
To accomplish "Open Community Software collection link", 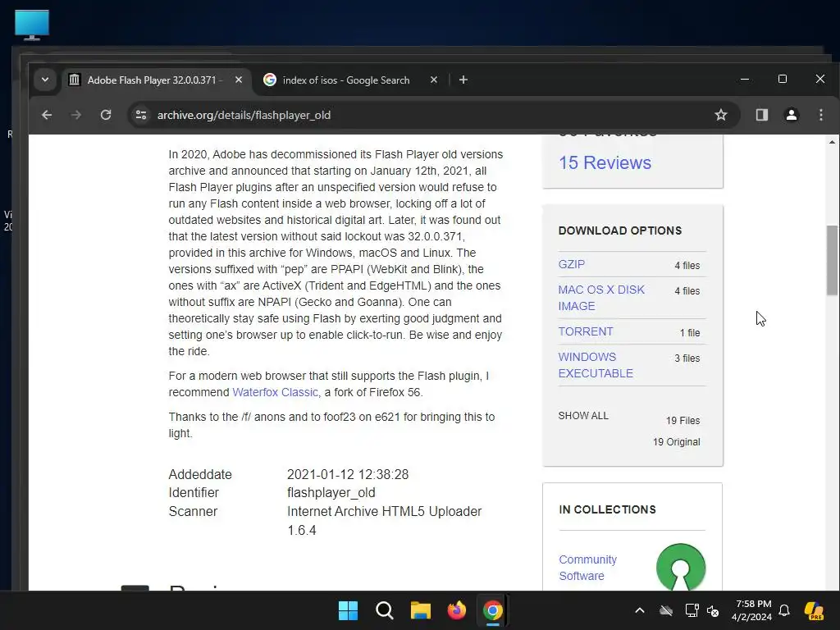I will 587,568.
